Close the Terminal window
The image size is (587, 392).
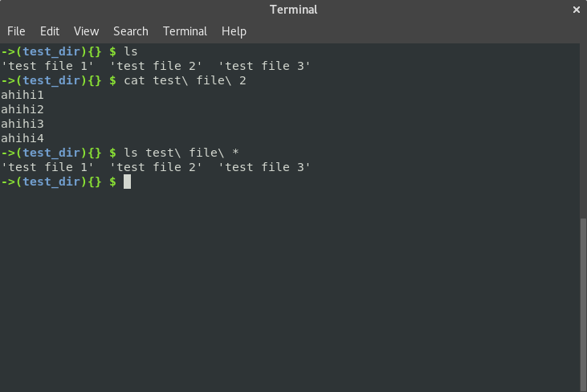(x=576, y=10)
